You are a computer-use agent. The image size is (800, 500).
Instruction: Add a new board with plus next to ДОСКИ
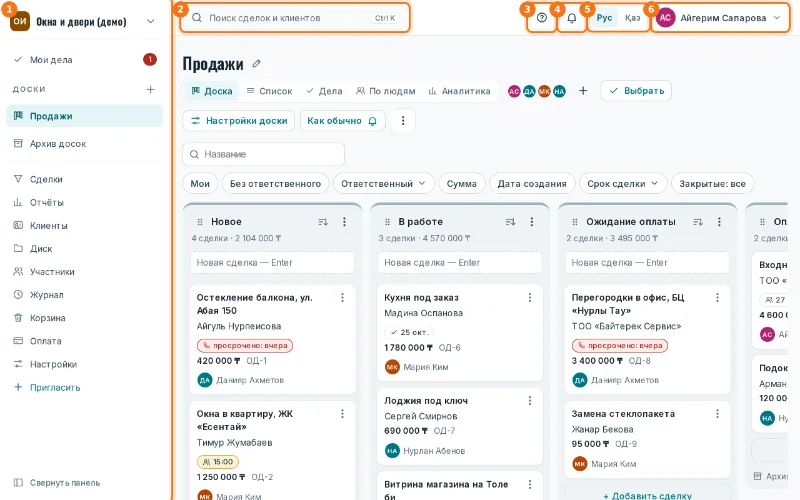coord(151,89)
